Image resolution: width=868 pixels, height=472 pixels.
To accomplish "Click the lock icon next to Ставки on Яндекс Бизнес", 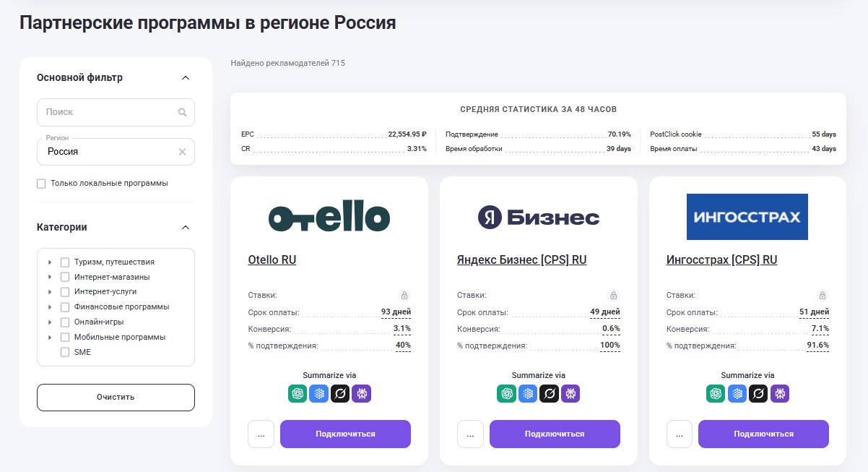I will (613, 296).
